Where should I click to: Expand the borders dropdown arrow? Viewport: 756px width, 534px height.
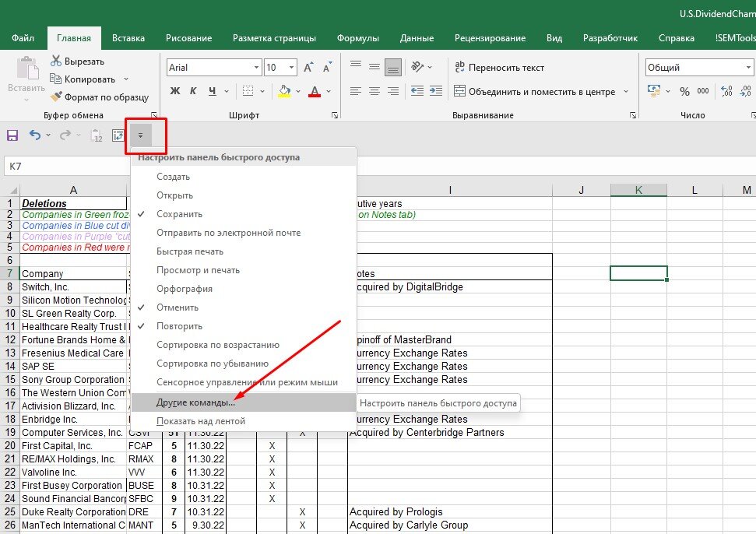click(262, 91)
